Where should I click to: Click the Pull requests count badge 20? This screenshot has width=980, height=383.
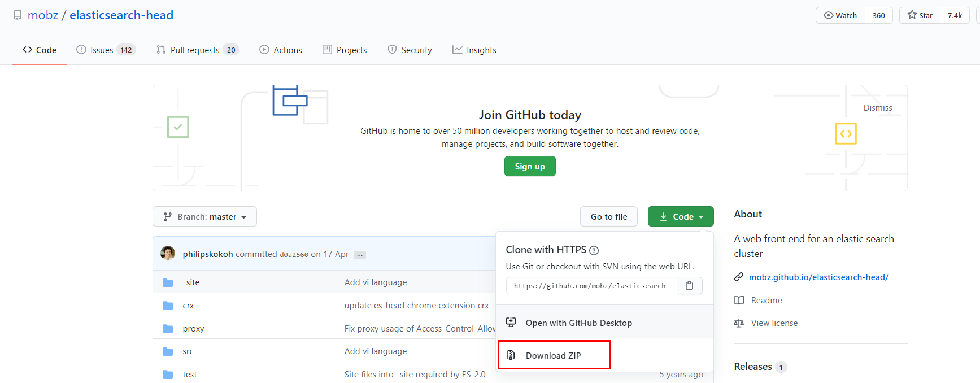coord(231,50)
